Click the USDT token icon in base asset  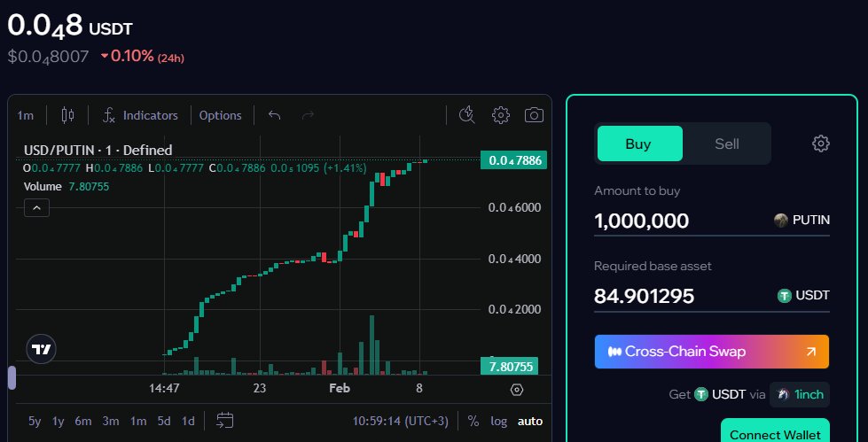pyautogui.click(x=785, y=295)
